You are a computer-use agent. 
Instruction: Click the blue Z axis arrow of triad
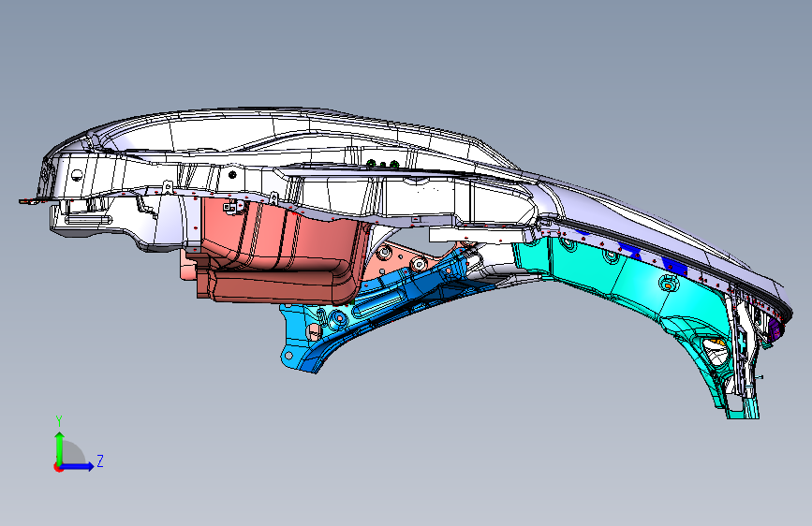pos(78,466)
